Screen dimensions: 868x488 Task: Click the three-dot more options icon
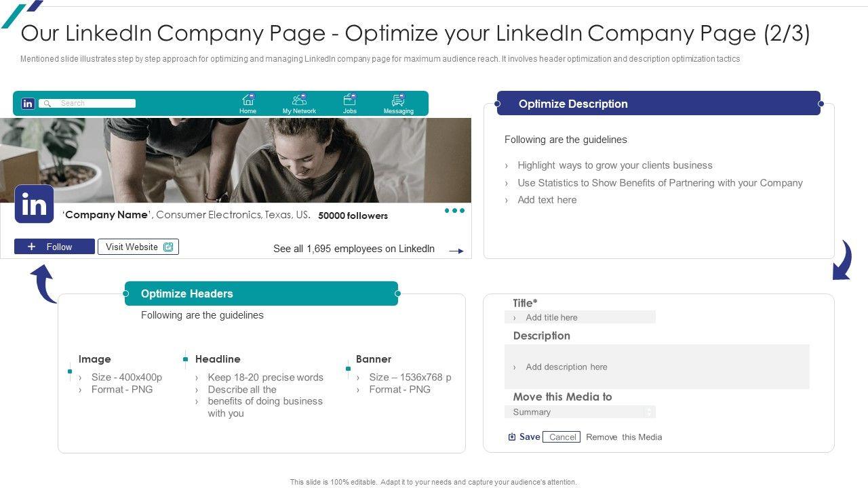(x=454, y=211)
